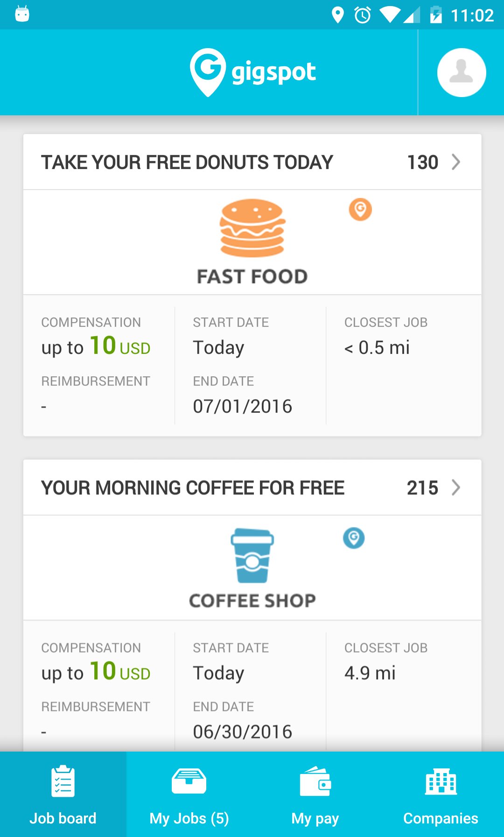Tap the alarm icon in status bar

tap(363, 15)
